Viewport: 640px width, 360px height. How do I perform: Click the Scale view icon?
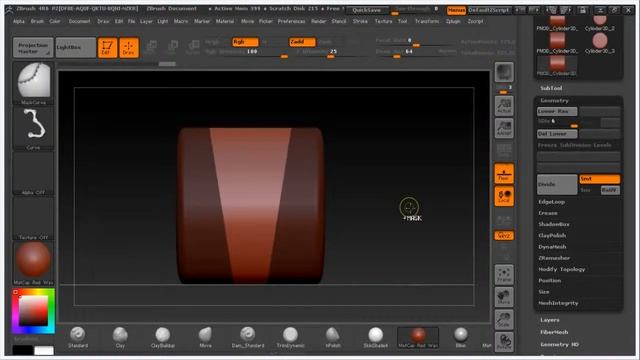(x=504, y=320)
